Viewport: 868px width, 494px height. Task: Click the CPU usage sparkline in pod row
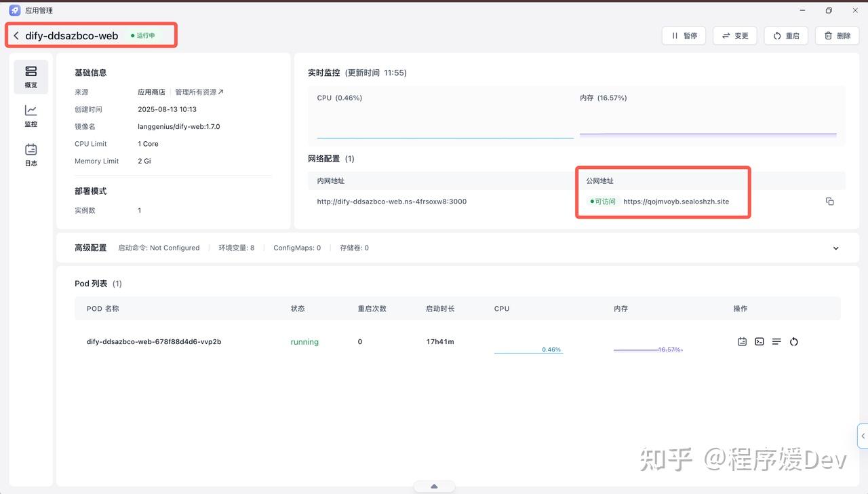528,346
